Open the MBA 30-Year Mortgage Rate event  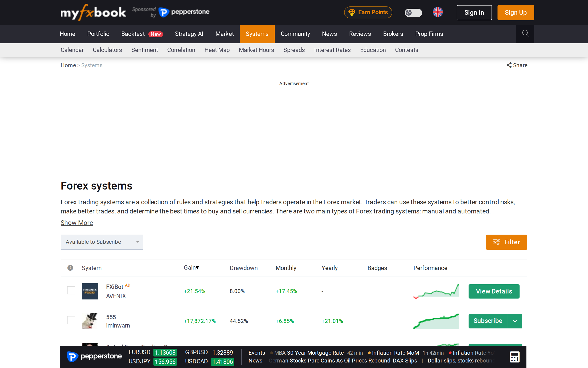coord(309,353)
